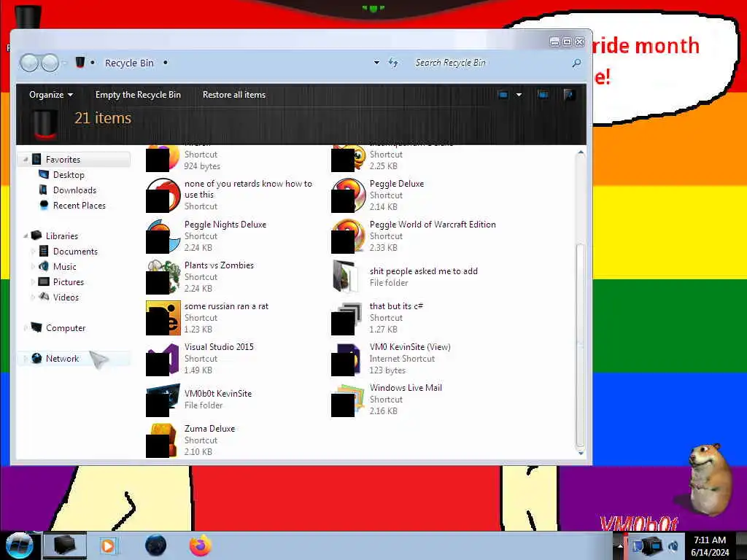Image resolution: width=747 pixels, height=560 pixels.
Task: Click the search magnifier icon
Action: tap(576, 63)
